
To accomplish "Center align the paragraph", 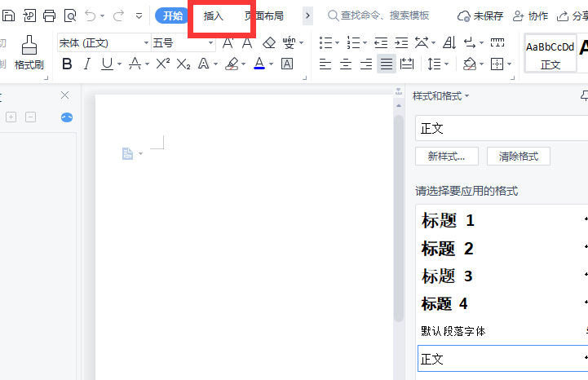I will pyautogui.click(x=346, y=64).
